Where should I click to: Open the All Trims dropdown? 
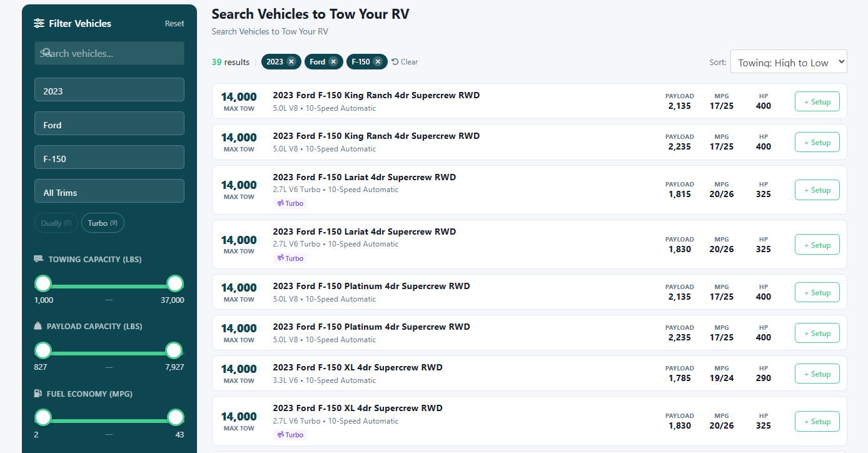tap(109, 190)
